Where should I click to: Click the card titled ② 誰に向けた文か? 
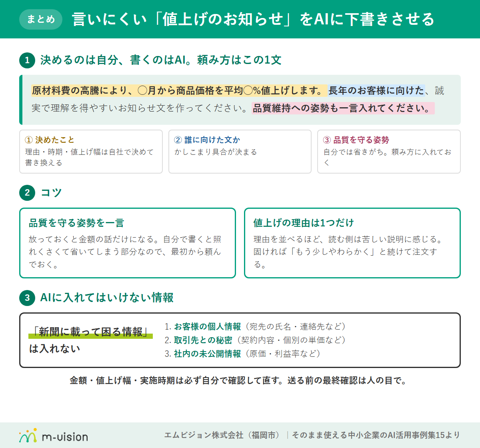[x=240, y=152]
